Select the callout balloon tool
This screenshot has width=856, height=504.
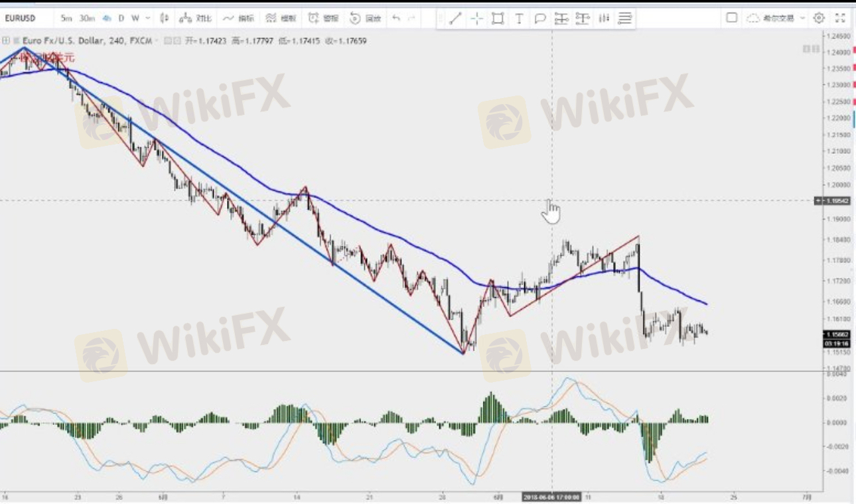coord(540,19)
